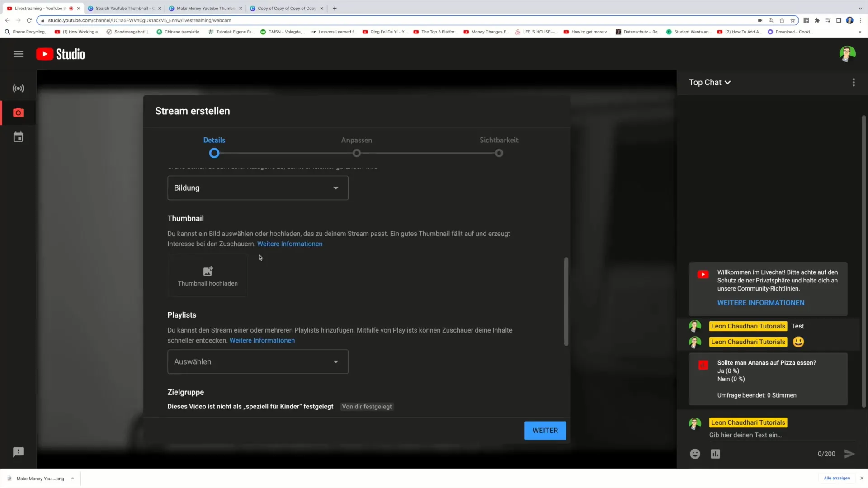The width and height of the screenshot is (868, 488).
Task: Click the chat send button arrow
Action: tap(851, 454)
